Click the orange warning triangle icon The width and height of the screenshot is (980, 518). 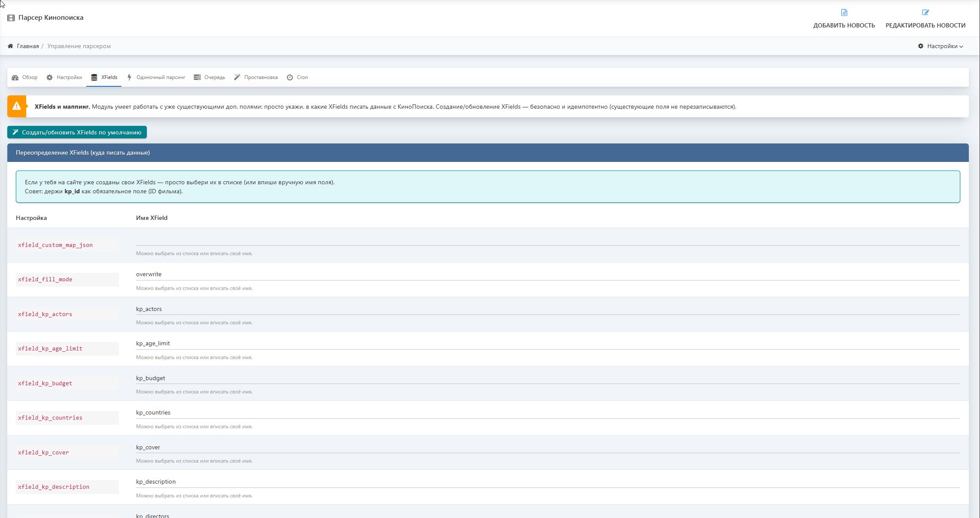click(17, 106)
